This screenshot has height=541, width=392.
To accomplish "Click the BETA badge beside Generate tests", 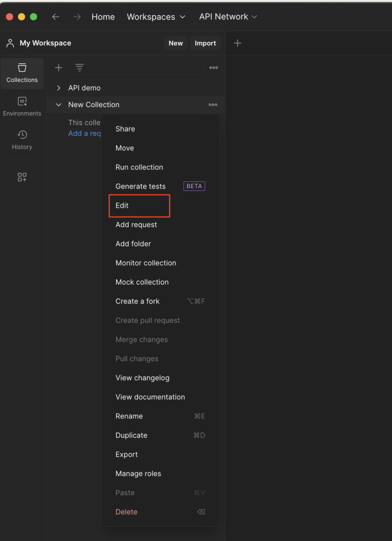I will 194,186.
